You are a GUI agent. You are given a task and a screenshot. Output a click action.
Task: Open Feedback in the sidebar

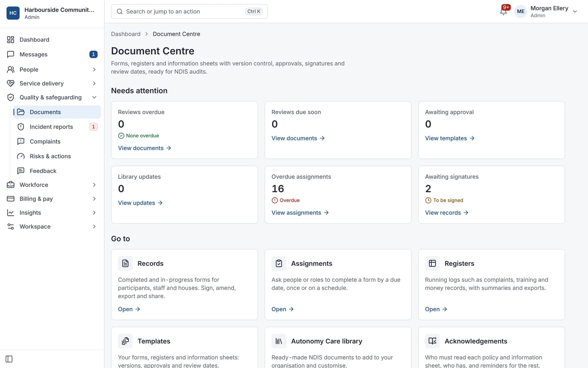[x=57, y=171]
